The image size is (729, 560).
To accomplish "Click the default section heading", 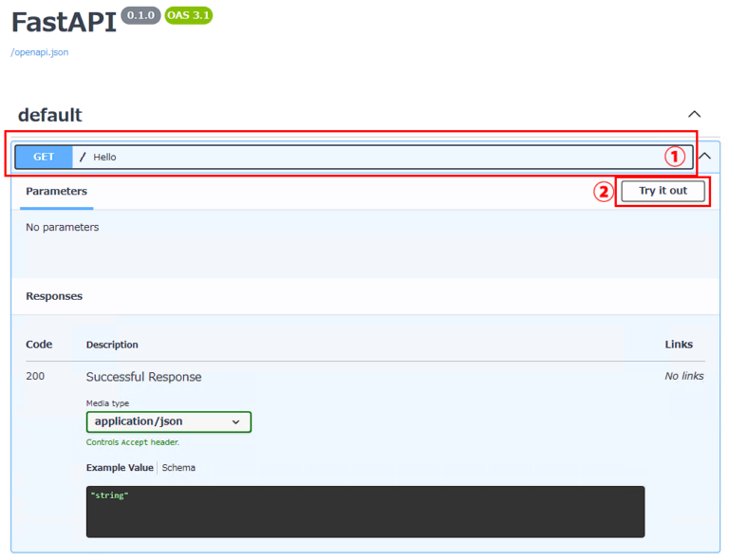I will pyautogui.click(x=49, y=115).
